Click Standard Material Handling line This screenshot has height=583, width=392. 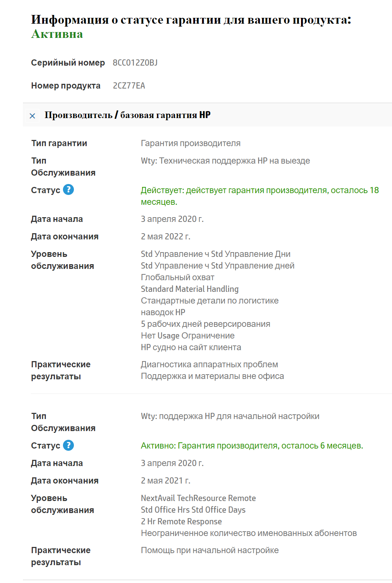(190, 289)
